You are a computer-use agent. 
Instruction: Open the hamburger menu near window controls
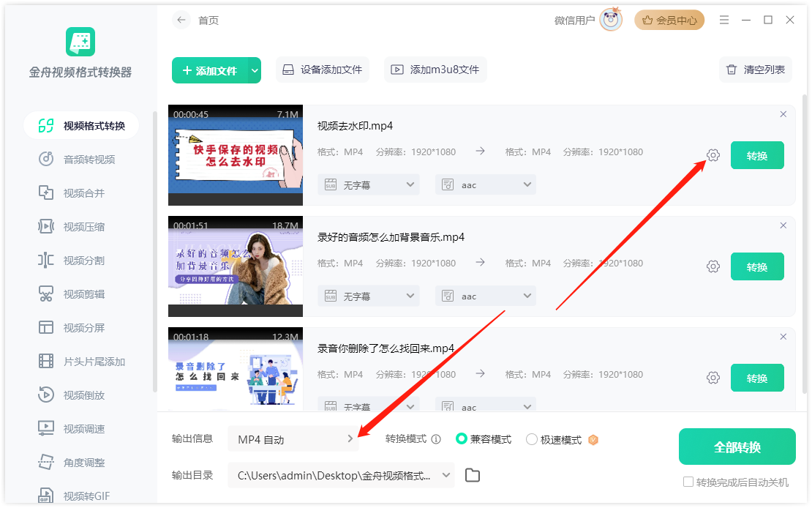tap(723, 20)
